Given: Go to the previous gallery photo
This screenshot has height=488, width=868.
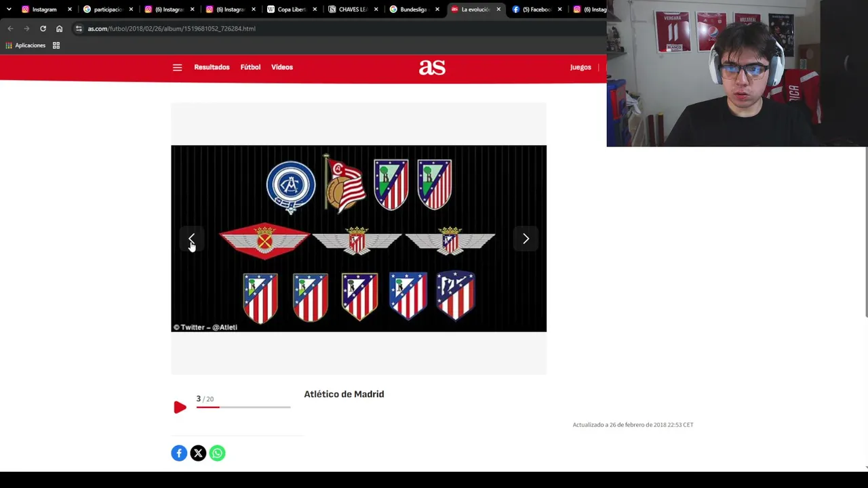Looking at the screenshot, I should 192,239.
